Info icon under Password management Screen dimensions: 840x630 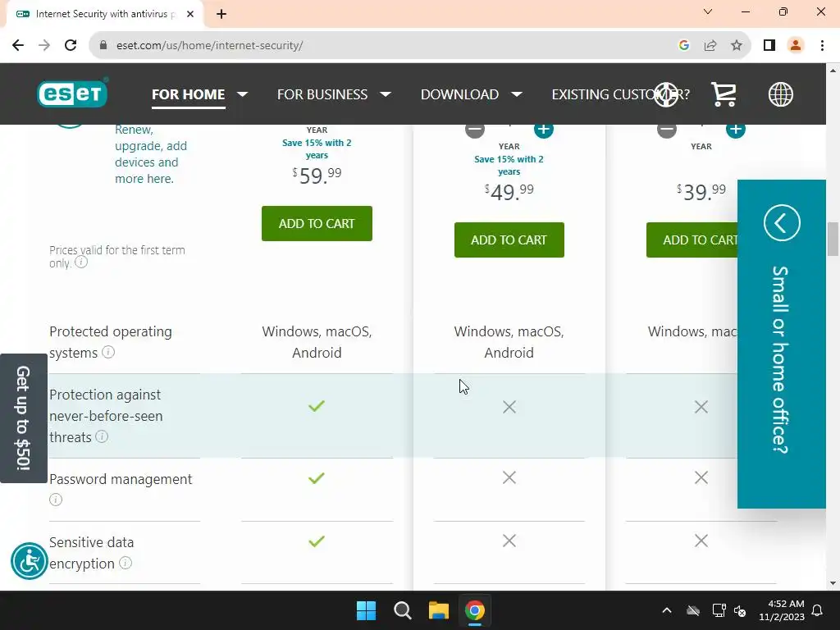point(56,500)
